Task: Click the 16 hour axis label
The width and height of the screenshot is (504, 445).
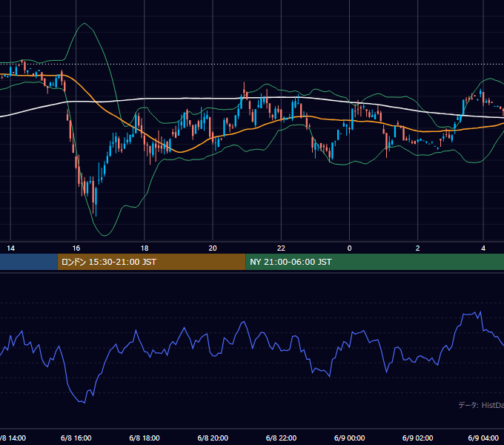Action: [76, 248]
